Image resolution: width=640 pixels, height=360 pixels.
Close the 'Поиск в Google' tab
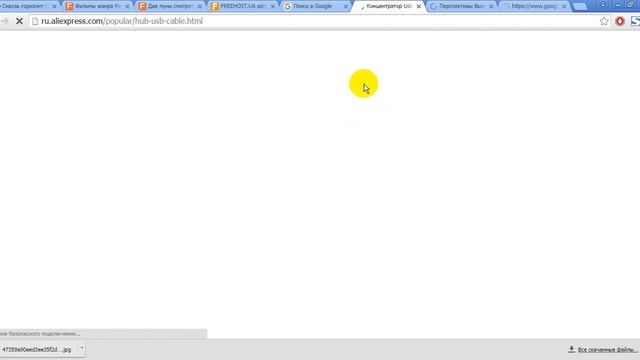pos(346,7)
